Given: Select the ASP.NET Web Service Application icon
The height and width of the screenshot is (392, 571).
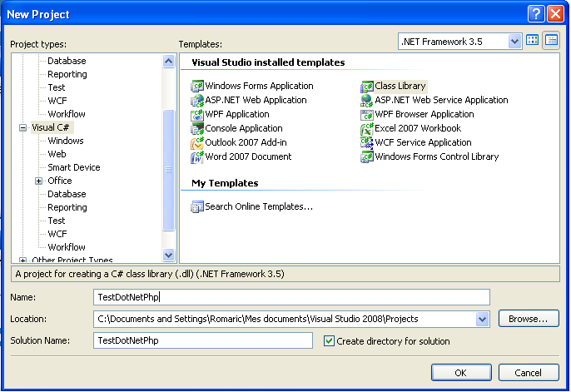Looking at the screenshot, I should [367, 101].
